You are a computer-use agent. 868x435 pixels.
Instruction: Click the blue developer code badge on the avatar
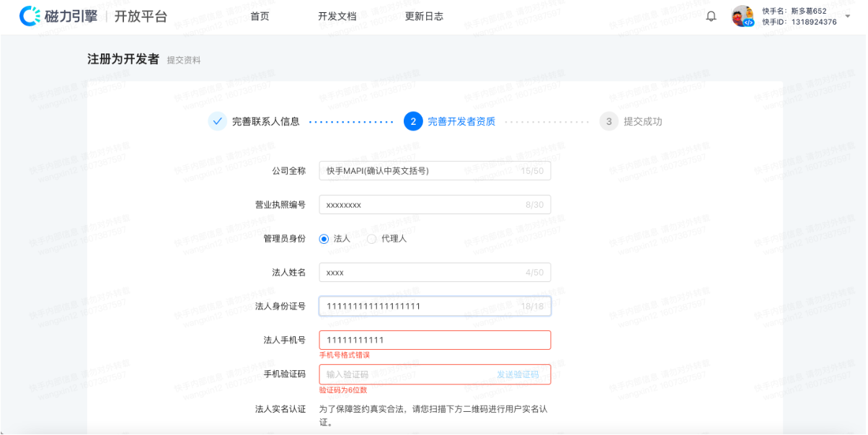tap(749, 22)
